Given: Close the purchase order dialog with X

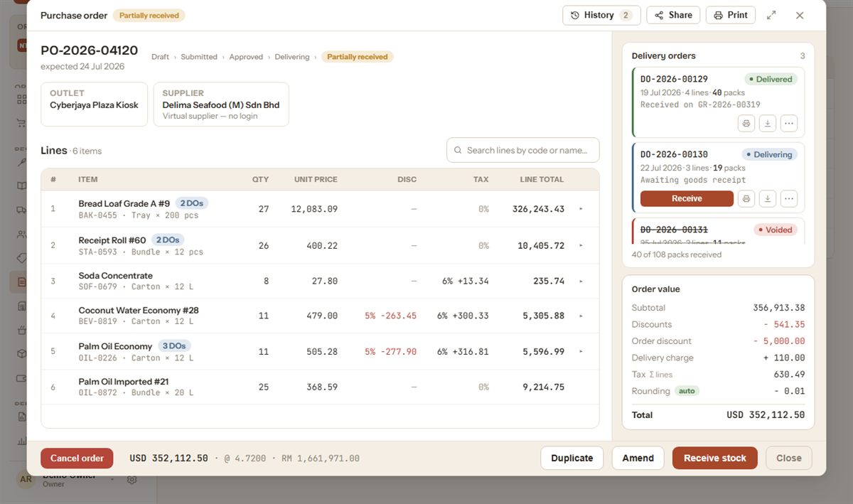Looking at the screenshot, I should click(x=800, y=15).
